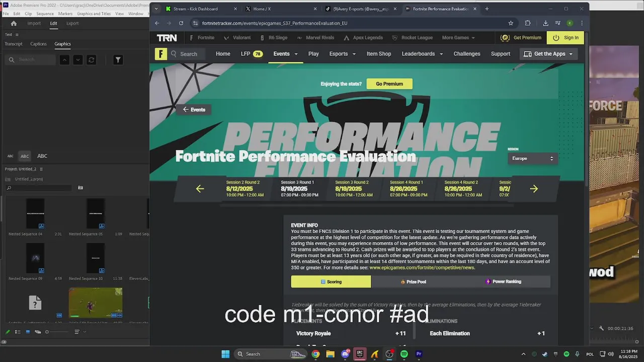The image size is (644, 362).
Task: Open Epic Games Launcher from taskbar
Action: 360,354
